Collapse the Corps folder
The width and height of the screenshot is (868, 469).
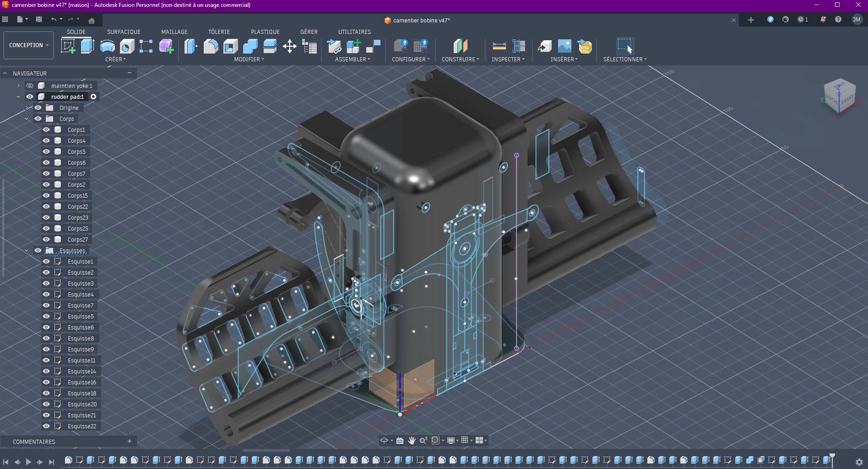[27, 119]
